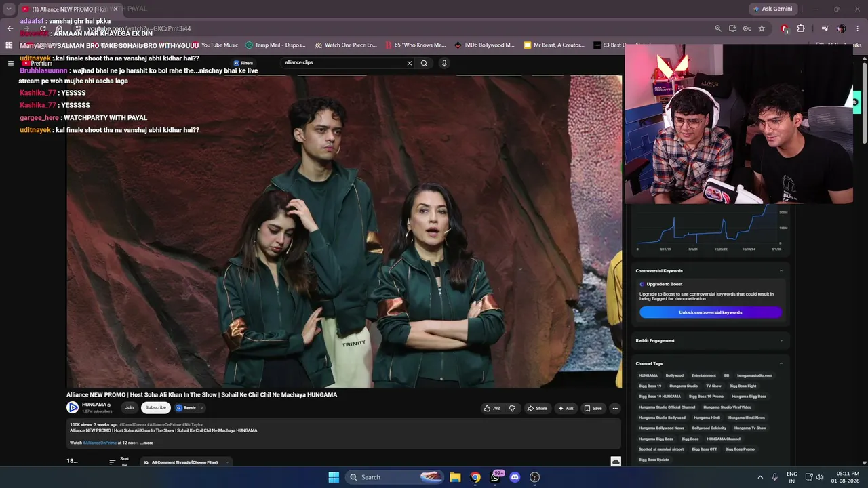Open the Chrome apps grid shortcut
The image size is (868, 488).
tap(9, 45)
